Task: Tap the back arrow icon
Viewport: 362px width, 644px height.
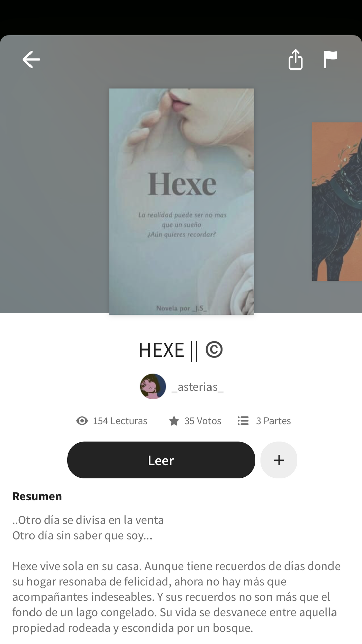Action: [x=32, y=60]
